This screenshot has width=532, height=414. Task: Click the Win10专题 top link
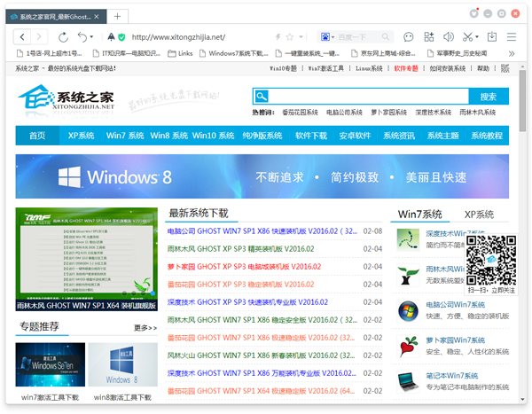(x=283, y=68)
